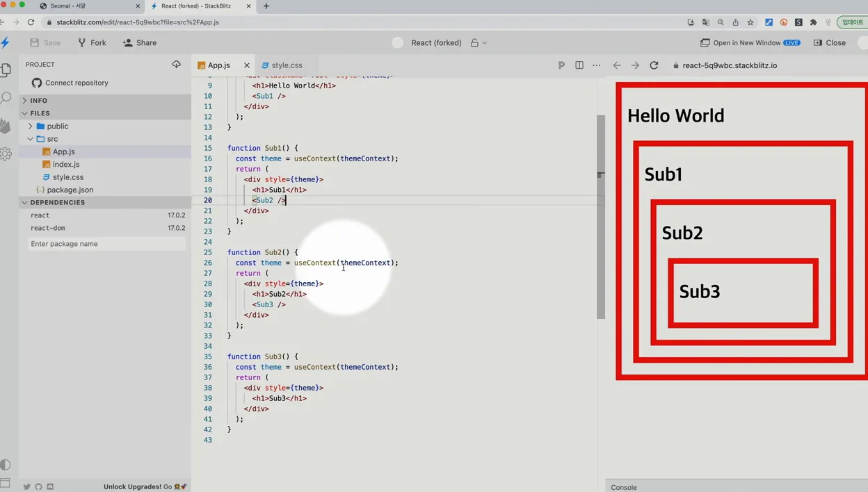
Task: Click the editor vertical scrollbar
Action: pyautogui.click(x=601, y=215)
